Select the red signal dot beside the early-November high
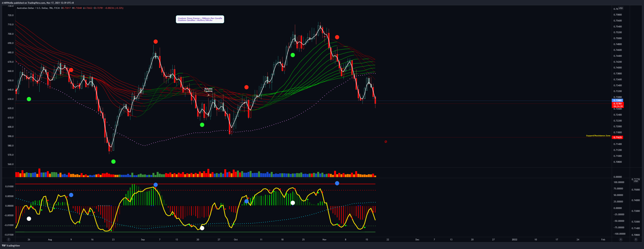644x249 pixels. tap(337, 37)
